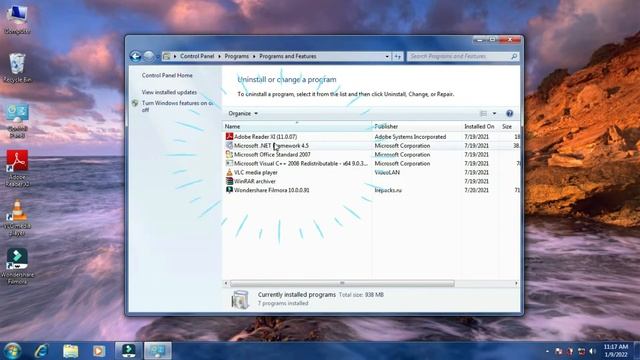Show hidden tray icons arrow
The height and width of the screenshot is (360, 640).
pos(547,351)
